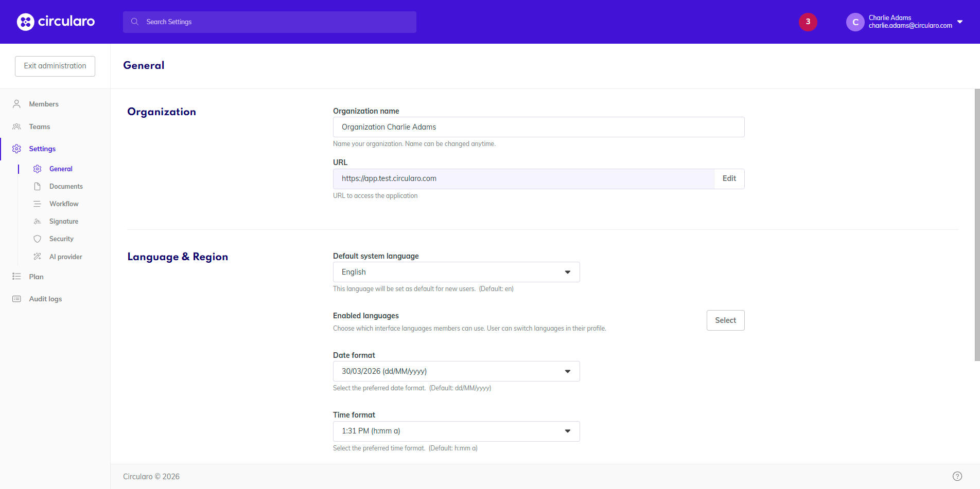Open the Plan menu item
The height and width of the screenshot is (489, 980).
coord(36,277)
